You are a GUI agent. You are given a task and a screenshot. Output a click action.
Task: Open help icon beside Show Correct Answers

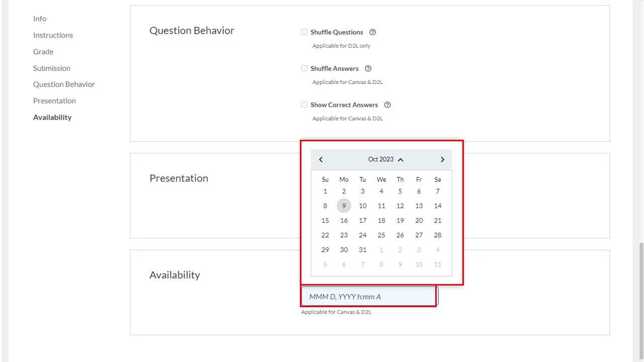(387, 105)
